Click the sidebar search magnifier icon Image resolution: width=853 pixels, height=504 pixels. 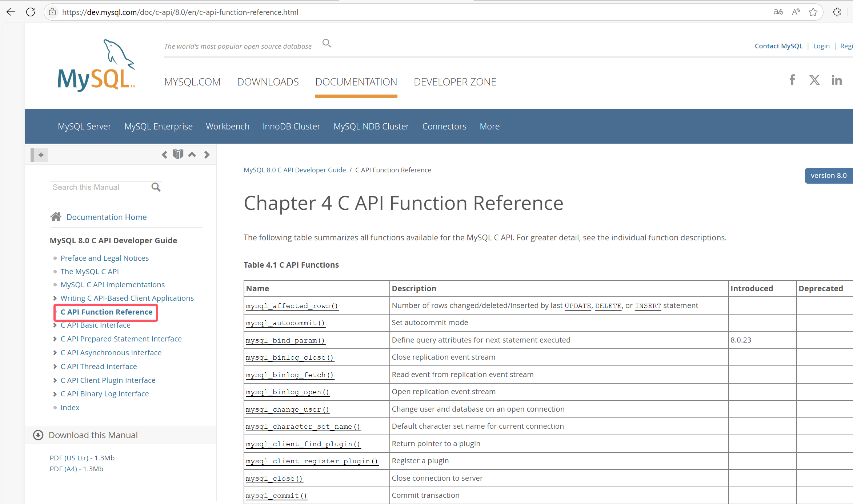click(x=156, y=187)
